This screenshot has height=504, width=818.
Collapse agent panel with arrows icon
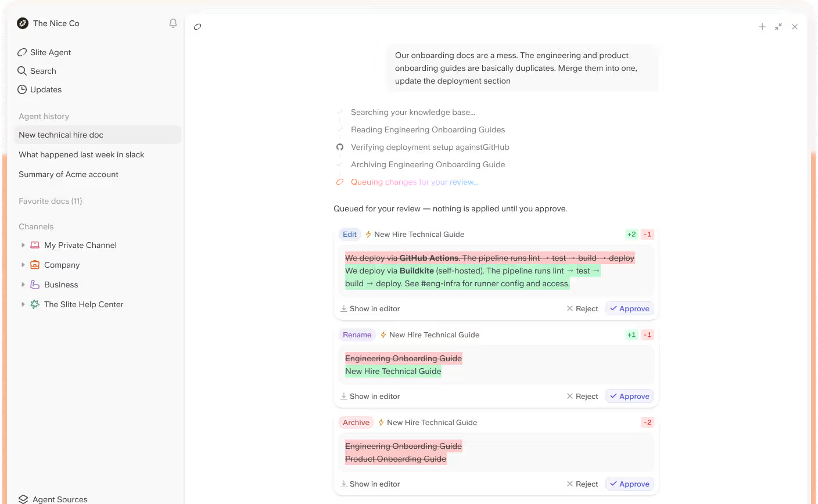pyautogui.click(x=778, y=27)
